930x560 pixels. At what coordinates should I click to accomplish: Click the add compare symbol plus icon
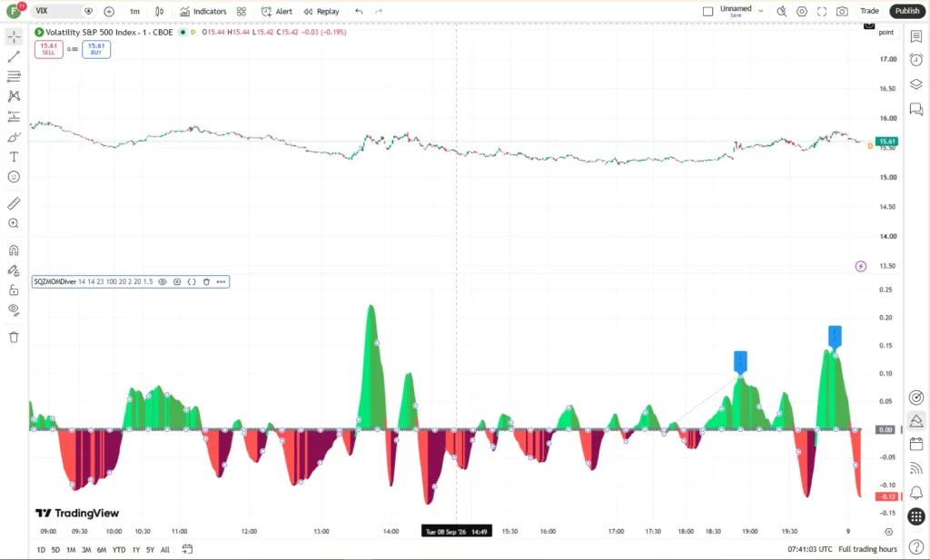pos(109,11)
